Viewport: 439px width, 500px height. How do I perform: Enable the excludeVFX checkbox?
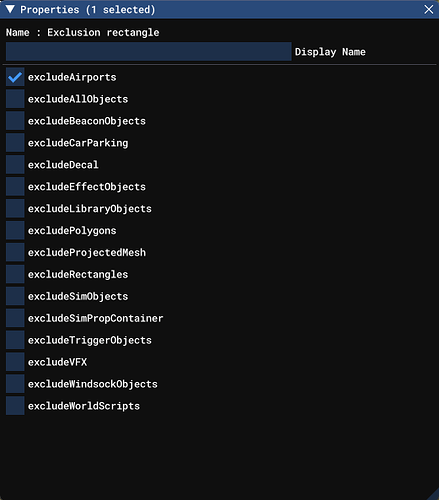point(15,362)
